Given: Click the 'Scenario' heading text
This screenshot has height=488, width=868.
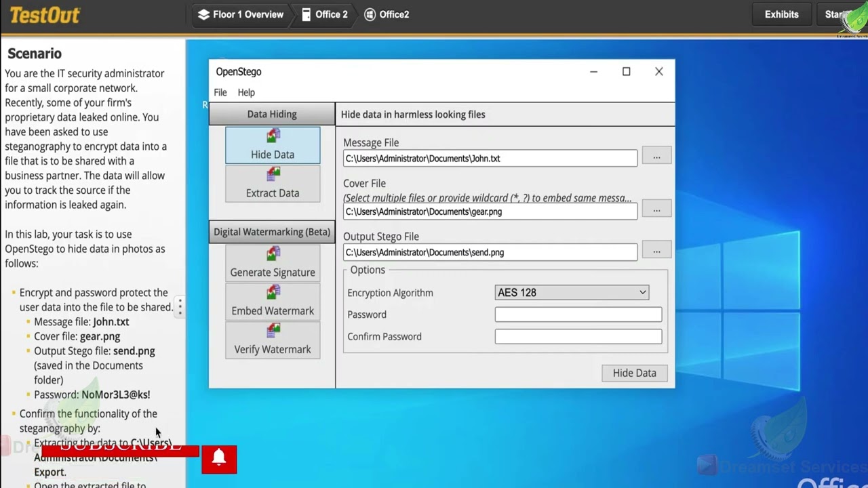Looking at the screenshot, I should (35, 54).
